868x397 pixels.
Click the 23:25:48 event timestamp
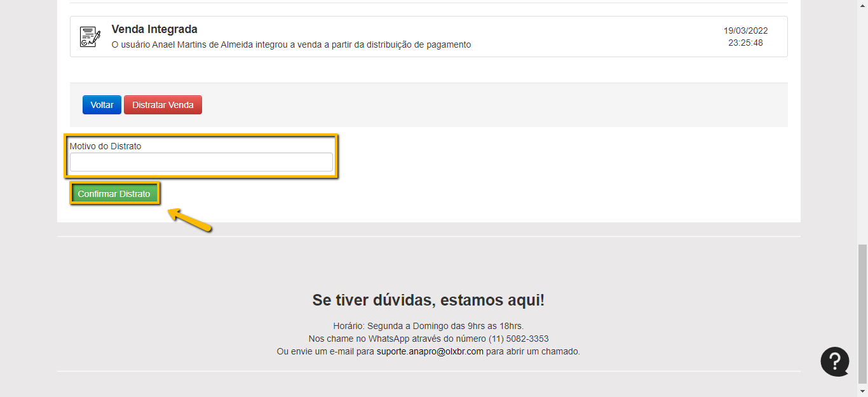coord(745,43)
